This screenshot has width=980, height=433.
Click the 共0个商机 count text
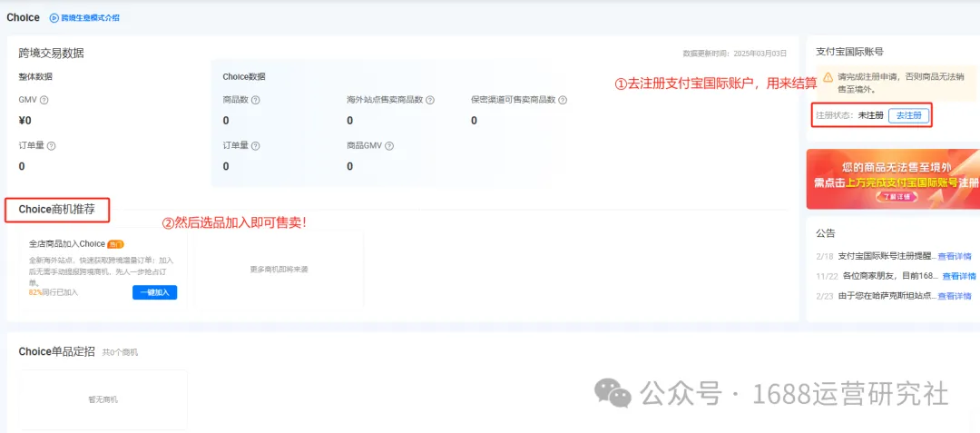(x=120, y=352)
